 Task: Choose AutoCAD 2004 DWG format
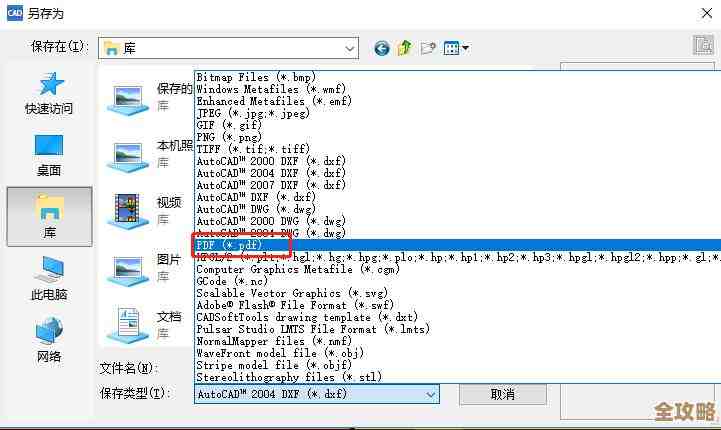[271, 232]
